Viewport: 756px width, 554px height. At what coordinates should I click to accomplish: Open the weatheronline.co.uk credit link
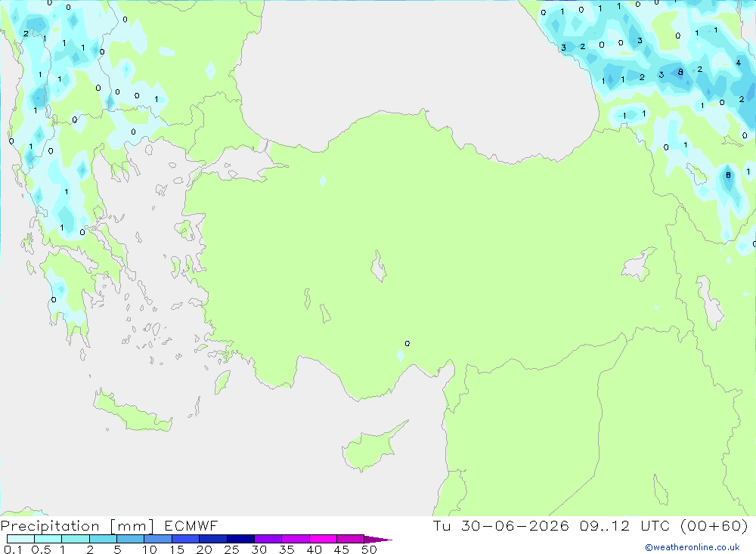(692, 547)
